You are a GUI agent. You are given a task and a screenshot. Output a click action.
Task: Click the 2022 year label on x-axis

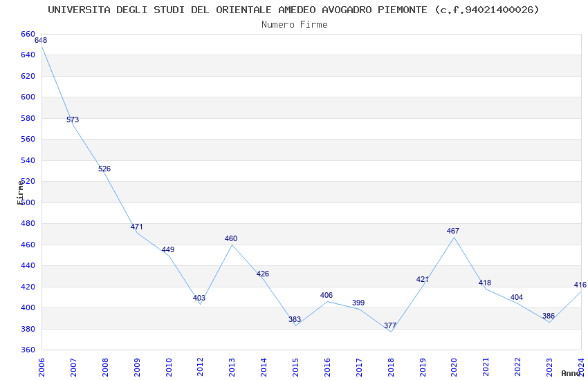[x=518, y=367]
